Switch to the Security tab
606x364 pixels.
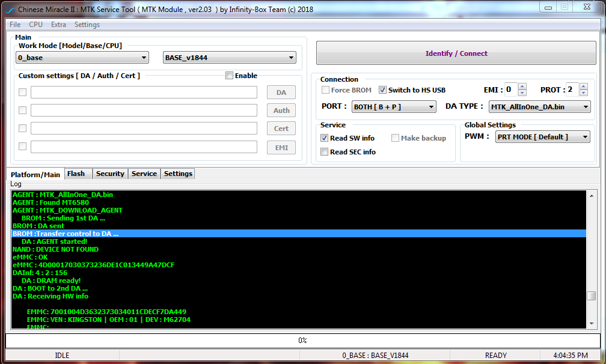tap(110, 174)
